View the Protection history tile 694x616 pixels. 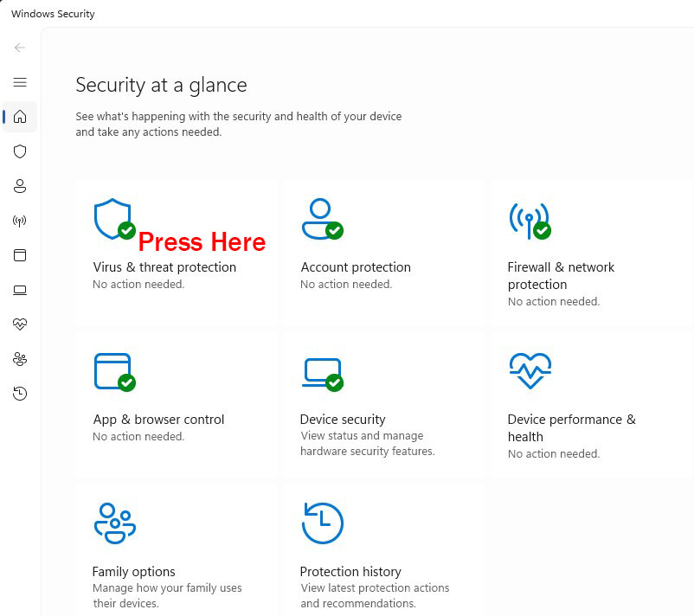point(383,550)
